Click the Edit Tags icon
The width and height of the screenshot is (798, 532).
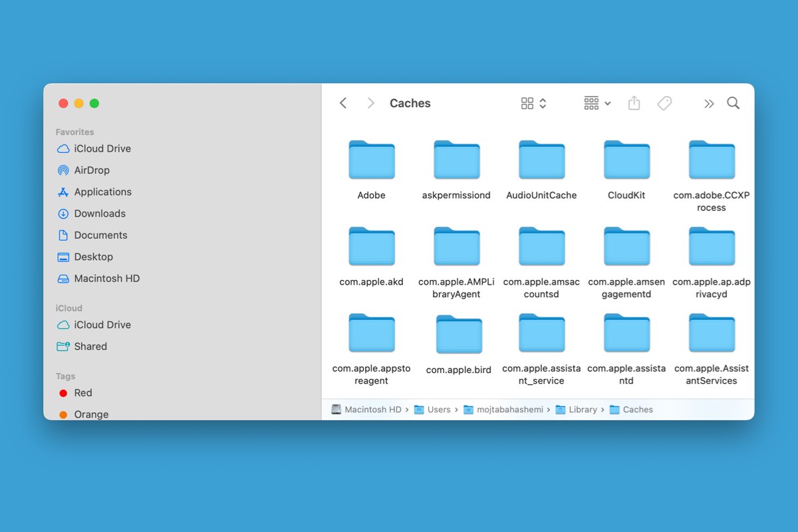click(x=664, y=103)
